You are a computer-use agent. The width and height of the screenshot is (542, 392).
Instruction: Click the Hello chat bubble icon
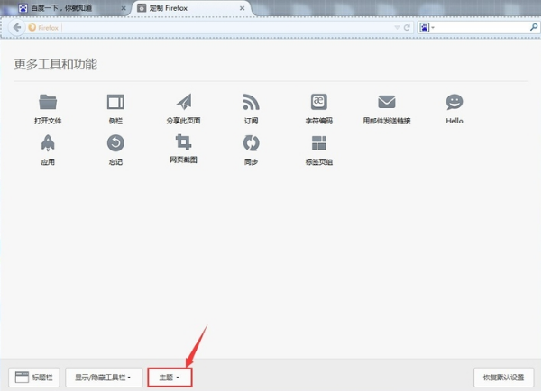pos(455,102)
